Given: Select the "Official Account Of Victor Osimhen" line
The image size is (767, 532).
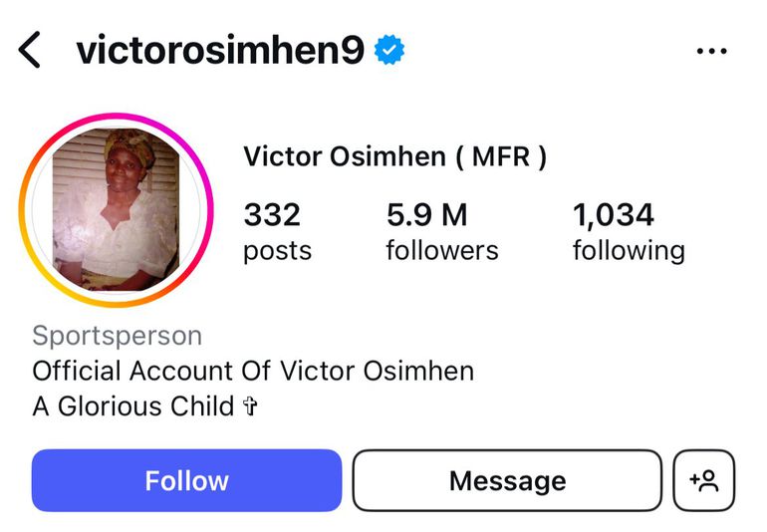Looking at the screenshot, I should click(253, 372).
